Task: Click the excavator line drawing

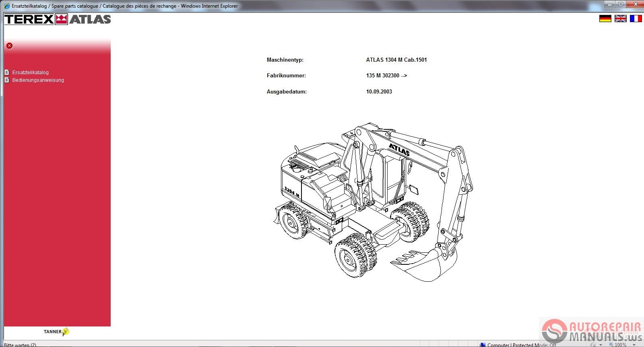Action: coord(372,202)
